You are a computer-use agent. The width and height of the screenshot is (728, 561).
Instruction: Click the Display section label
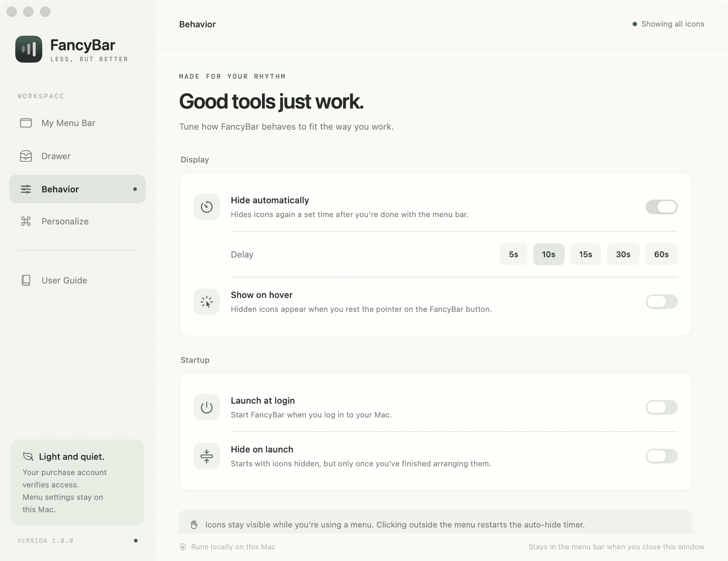coord(195,160)
